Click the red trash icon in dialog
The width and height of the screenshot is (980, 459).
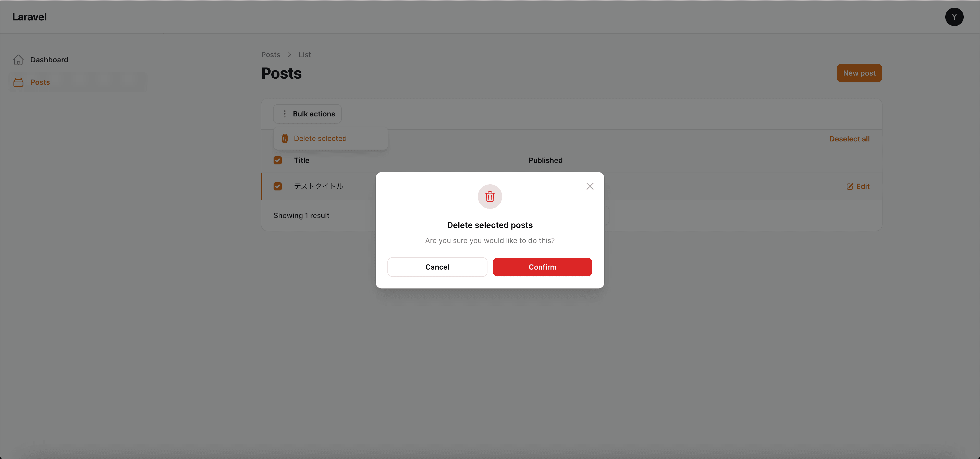(x=490, y=196)
